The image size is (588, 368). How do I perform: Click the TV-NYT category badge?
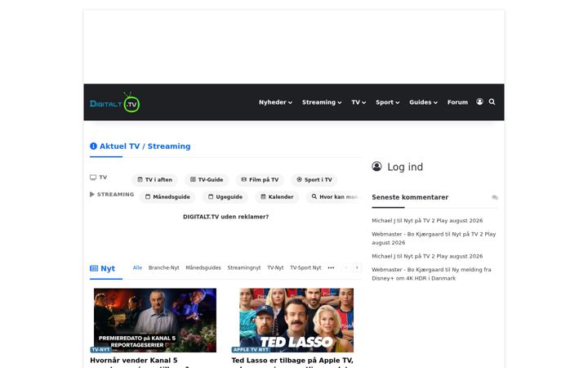click(101, 350)
